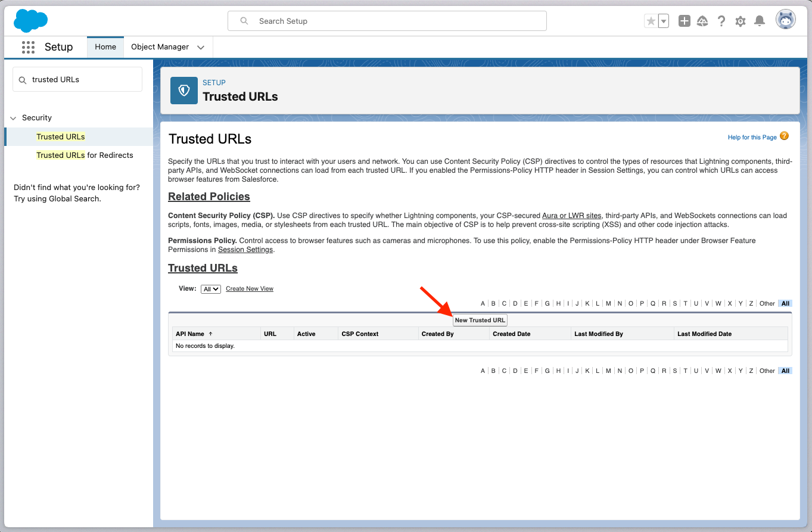Click the API Name sort arrow
The height and width of the screenshot is (532, 812).
tap(210, 334)
